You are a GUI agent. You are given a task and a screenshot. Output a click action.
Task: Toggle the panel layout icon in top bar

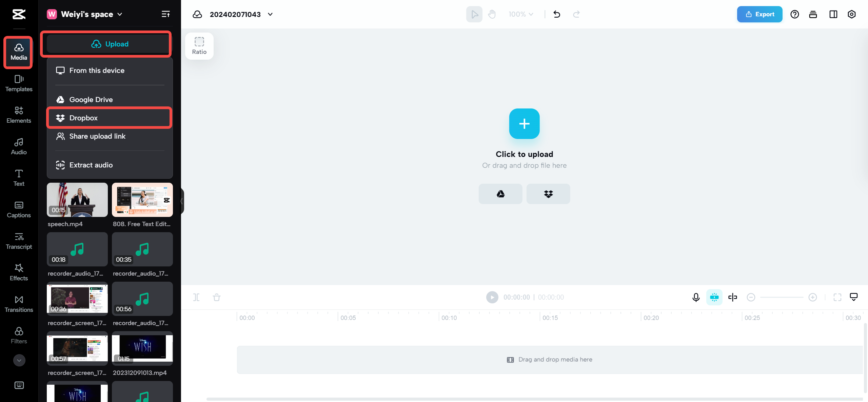pos(833,14)
